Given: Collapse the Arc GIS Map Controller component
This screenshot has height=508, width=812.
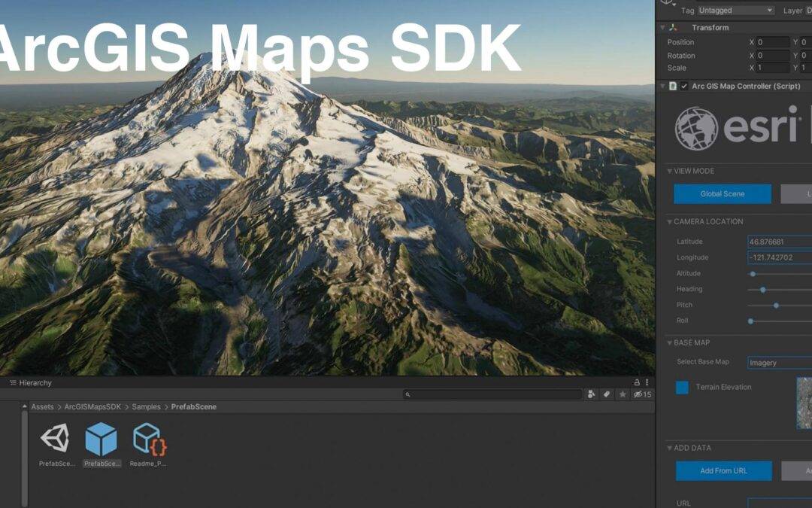Looking at the screenshot, I should point(662,86).
